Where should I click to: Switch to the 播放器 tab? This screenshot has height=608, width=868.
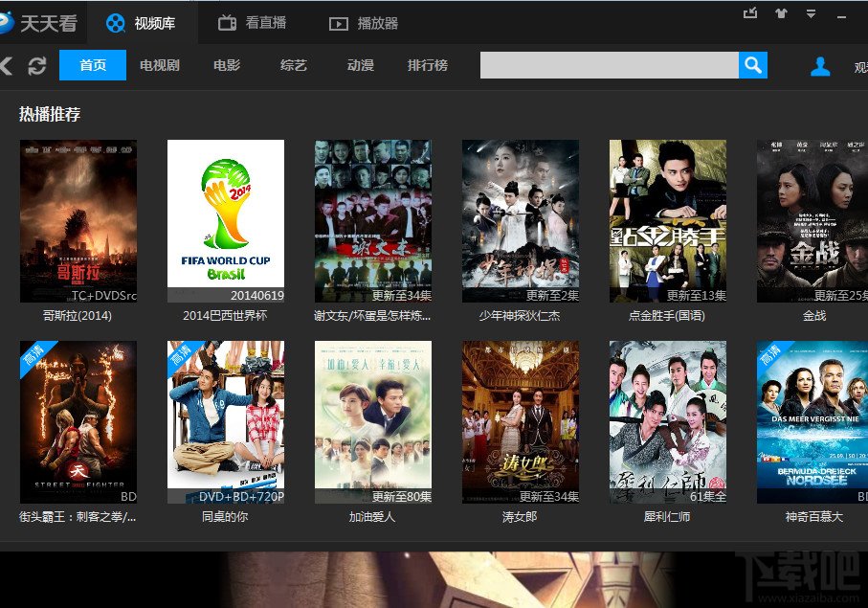(363, 23)
